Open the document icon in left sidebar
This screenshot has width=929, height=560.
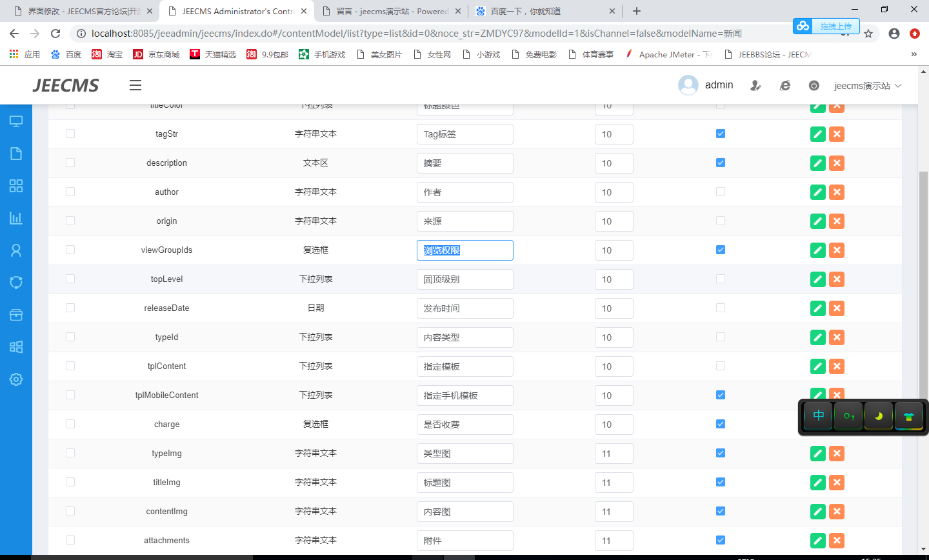(16, 154)
